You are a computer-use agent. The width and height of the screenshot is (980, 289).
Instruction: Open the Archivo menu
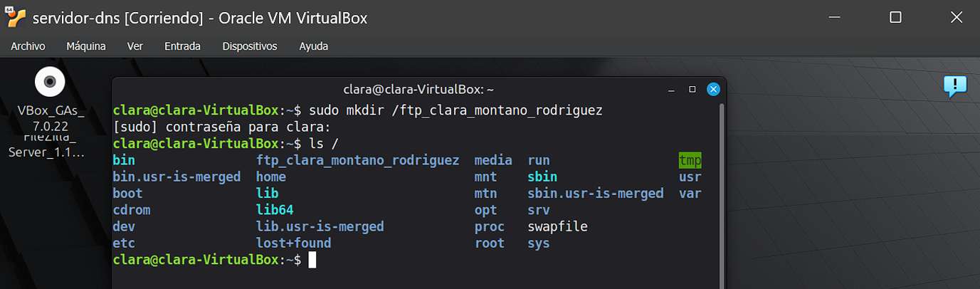(x=28, y=46)
